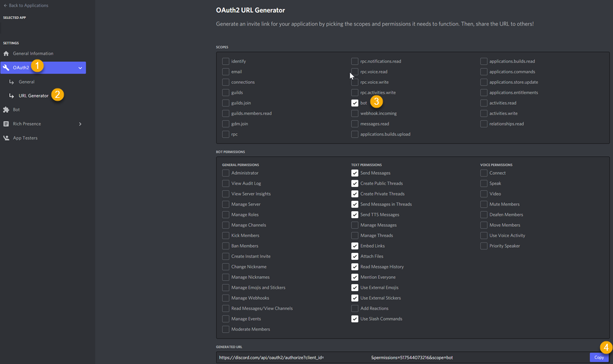Copy the generated URL
Screen dimensions: 613x364
599,358
